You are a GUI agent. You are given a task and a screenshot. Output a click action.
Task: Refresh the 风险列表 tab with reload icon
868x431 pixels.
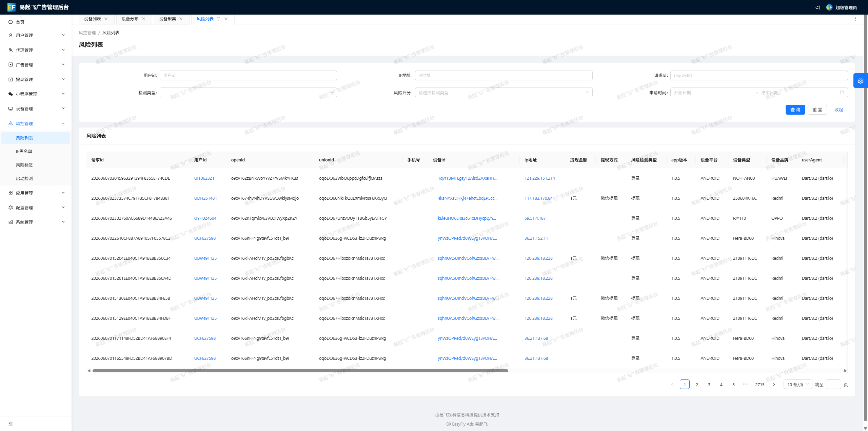pos(218,19)
